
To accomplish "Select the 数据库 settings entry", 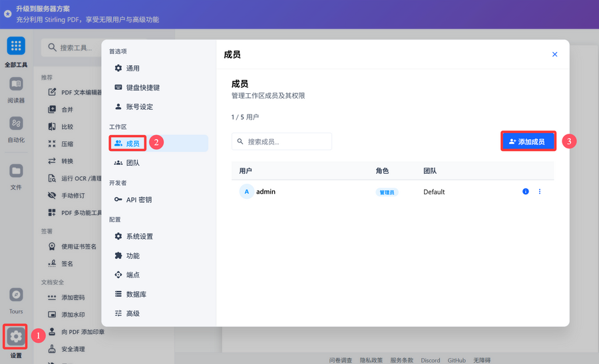I will 136,294.
